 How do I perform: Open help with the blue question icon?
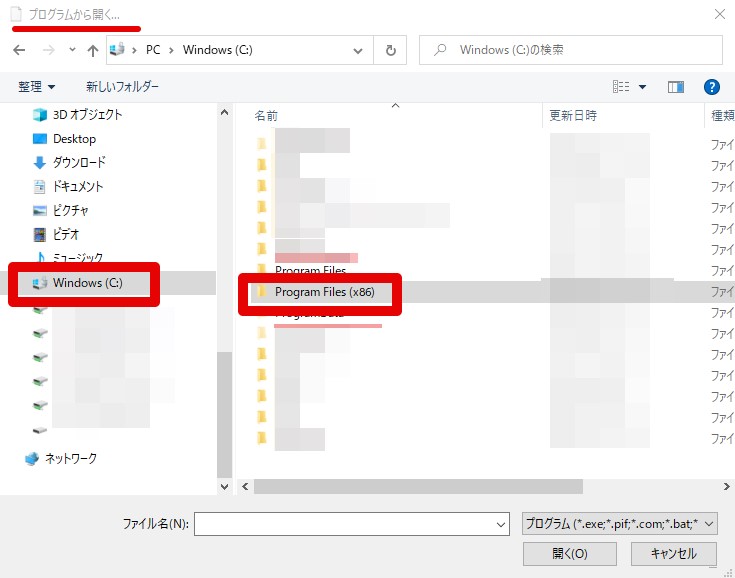(x=712, y=87)
